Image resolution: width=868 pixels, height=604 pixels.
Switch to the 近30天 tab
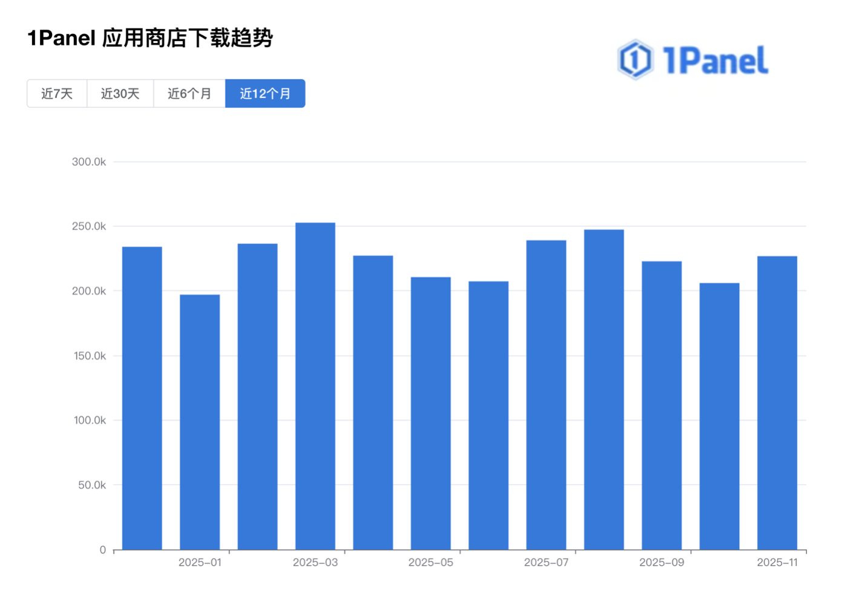pos(120,94)
